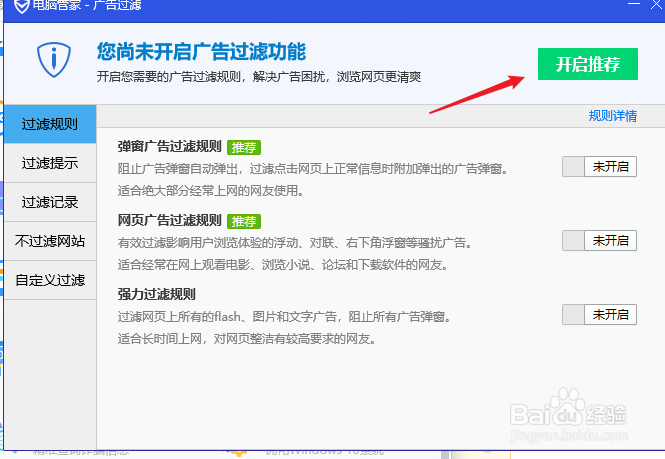Image resolution: width=665 pixels, height=459 pixels.
Task: Click the 推荐 badge beside 网页广告过滤规则
Action: tap(244, 221)
